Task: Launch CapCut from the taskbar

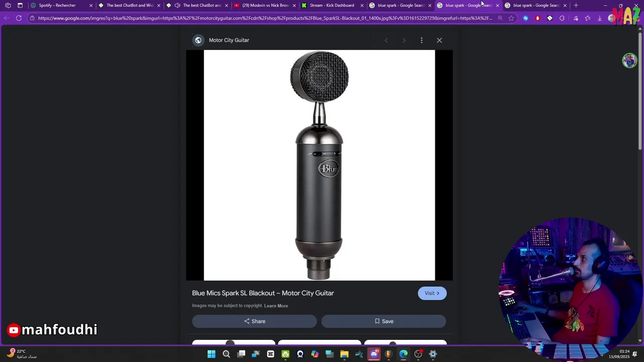Action: tap(271, 354)
